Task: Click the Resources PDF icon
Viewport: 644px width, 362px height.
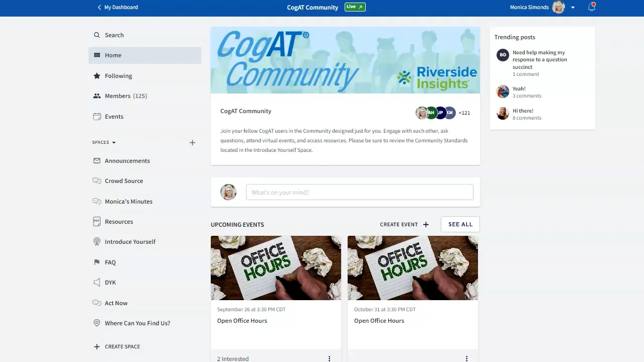Action: click(97, 222)
